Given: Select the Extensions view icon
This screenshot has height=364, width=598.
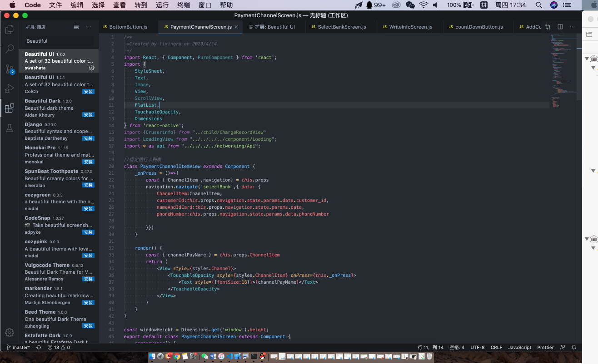Looking at the screenshot, I should tap(9, 108).
